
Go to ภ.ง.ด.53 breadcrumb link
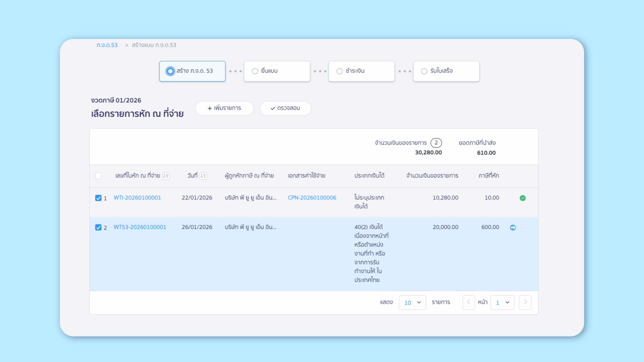click(107, 45)
